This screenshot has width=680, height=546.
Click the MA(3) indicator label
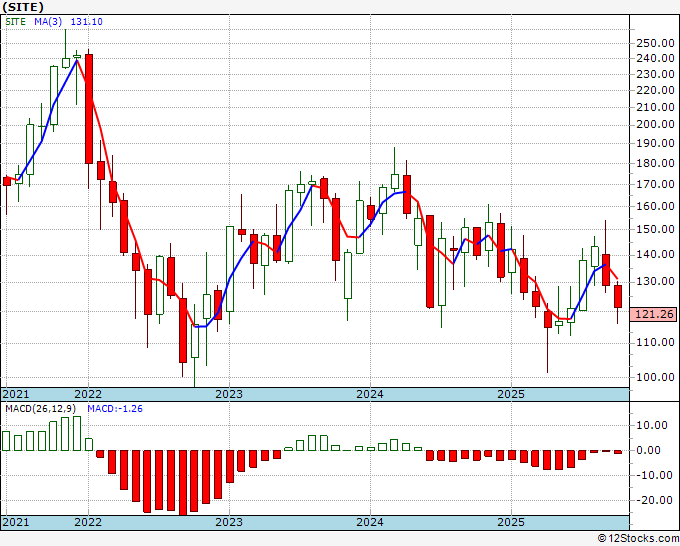point(48,22)
